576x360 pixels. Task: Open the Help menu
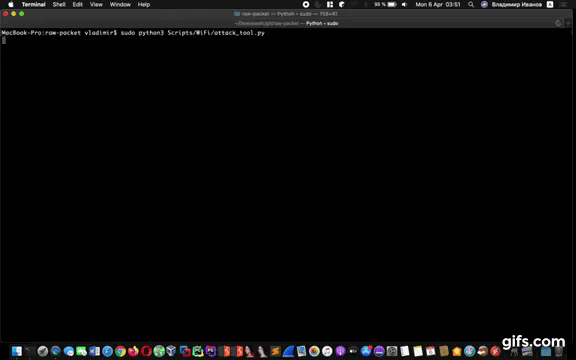[x=144, y=4]
